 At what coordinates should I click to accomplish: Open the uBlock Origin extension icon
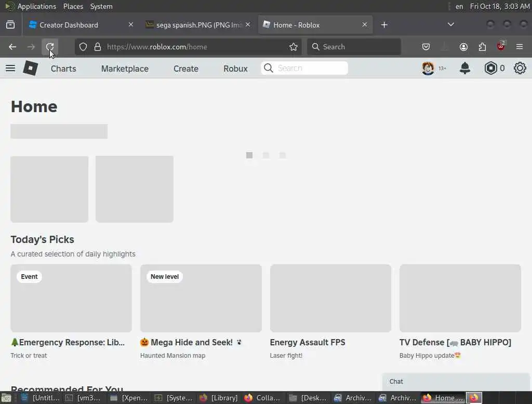(x=501, y=46)
